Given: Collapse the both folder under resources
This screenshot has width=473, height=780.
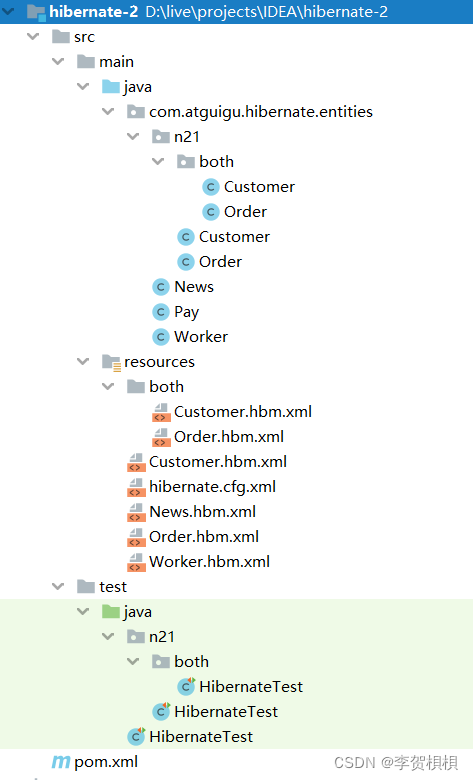Looking at the screenshot, I should click(108, 387).
